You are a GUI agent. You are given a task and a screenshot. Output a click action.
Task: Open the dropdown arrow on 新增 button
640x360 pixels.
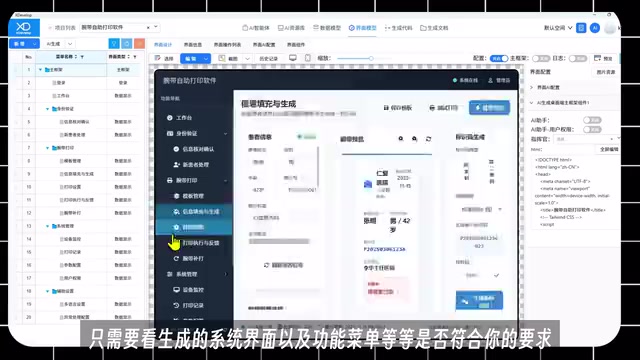point(35,44)
